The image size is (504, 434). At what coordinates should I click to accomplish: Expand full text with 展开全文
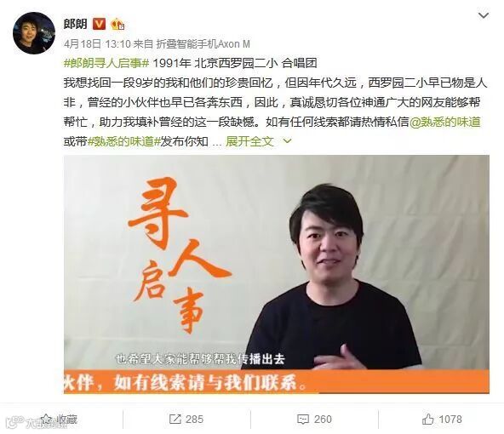pos(249,141)
